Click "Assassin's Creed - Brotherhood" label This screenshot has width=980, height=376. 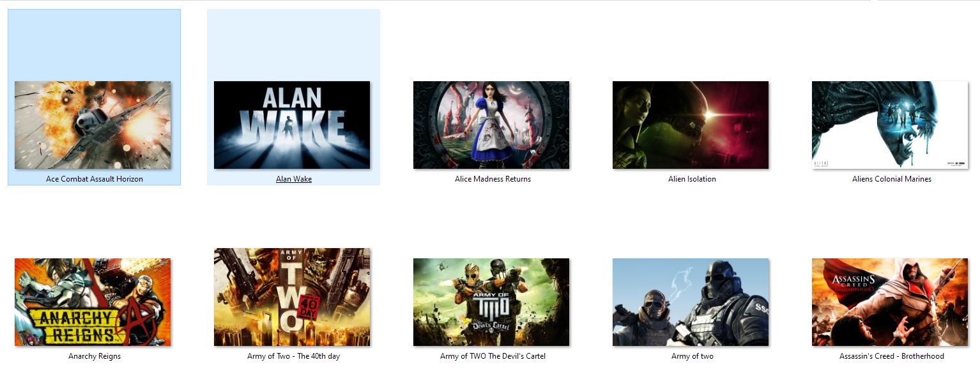click(x=892, y=356)
